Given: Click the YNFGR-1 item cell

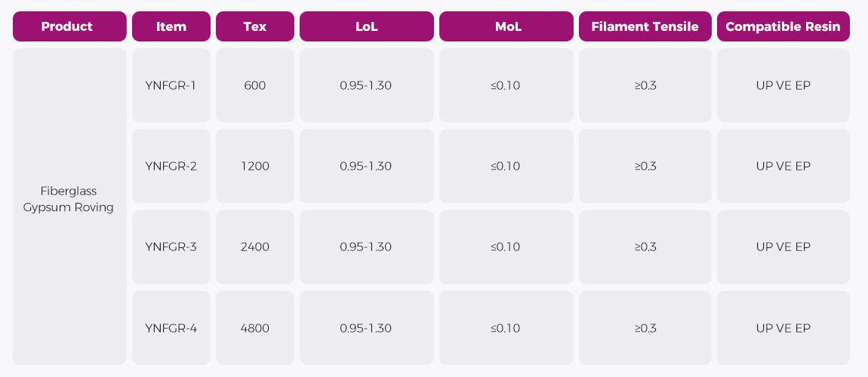Looking at the screenshot, I should point(171,85).
